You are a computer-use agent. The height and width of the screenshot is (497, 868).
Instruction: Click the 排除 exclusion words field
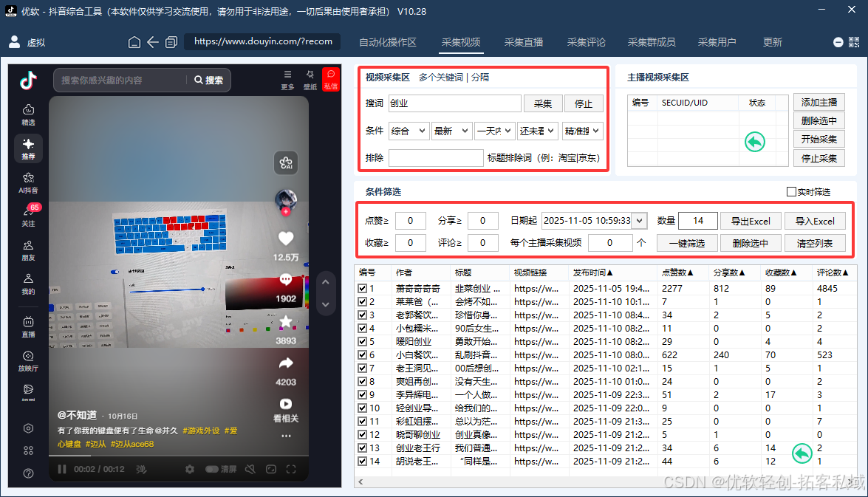click(x=436, y=158)
